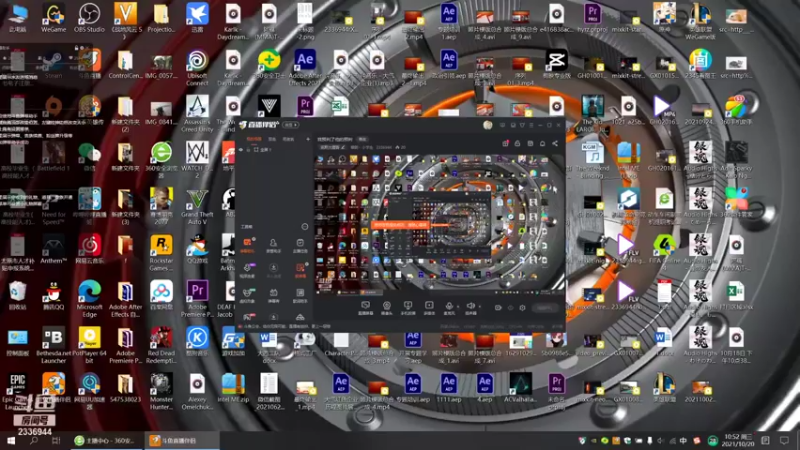
Task: Open the Recycle Bin on the desktop
Action: [18, 296]
